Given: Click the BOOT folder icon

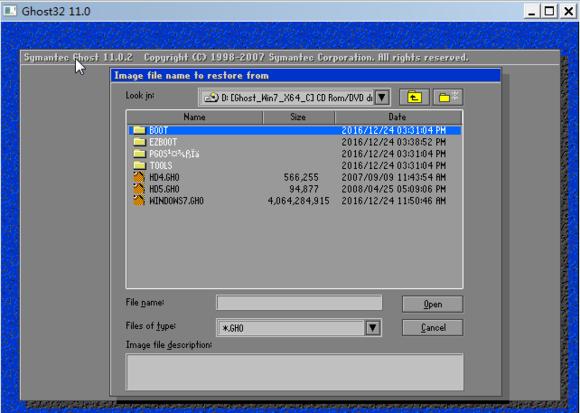Looking at the screenshot, I should point(139,130).
